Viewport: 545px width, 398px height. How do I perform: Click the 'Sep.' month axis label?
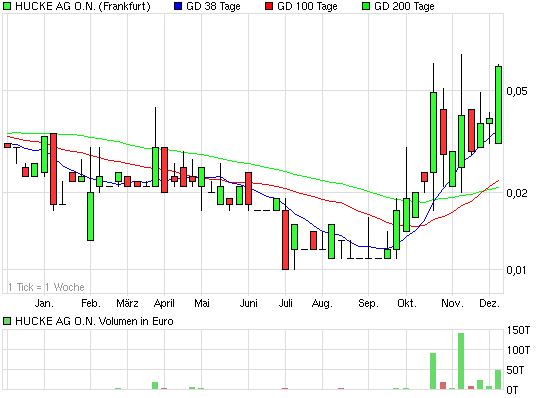(x=368, y=303)
